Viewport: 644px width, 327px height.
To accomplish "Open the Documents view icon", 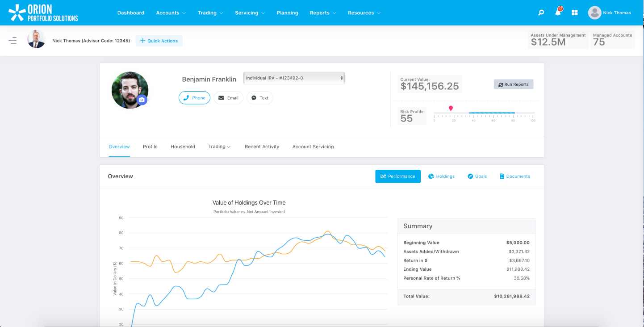I will pyautogui.click(x=514, y=176).
